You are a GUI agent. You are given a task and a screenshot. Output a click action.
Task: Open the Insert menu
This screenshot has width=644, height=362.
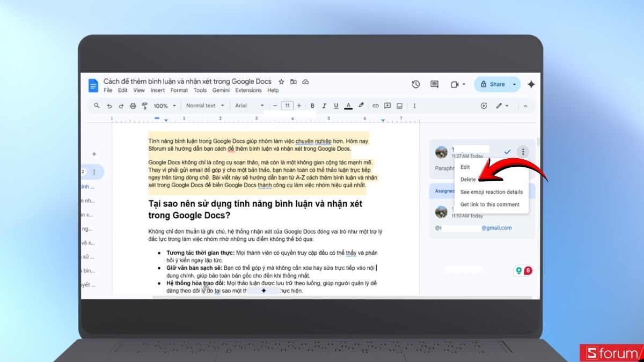click(x=158, y=91)
